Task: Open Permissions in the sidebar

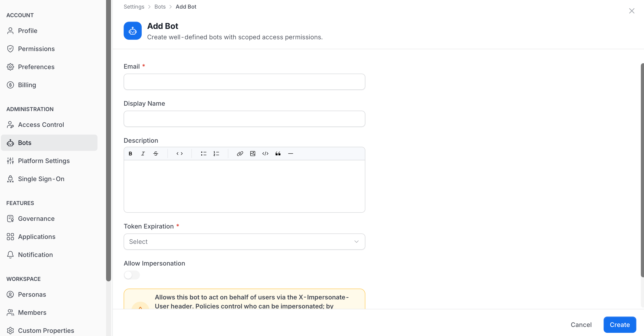Action: (49, 49)
